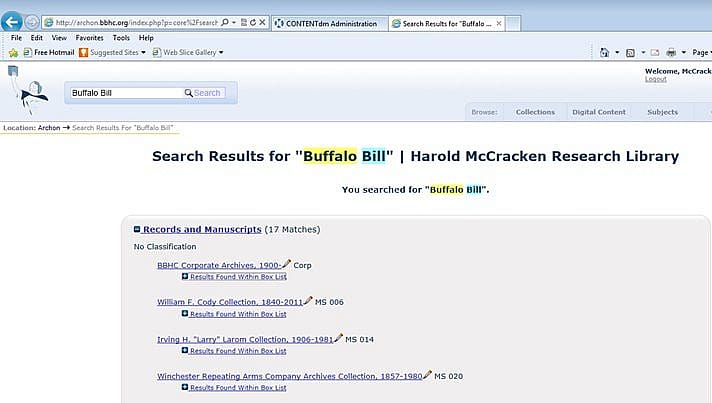
Task: Open a new blank browser tab
Action: coord(513,24)
